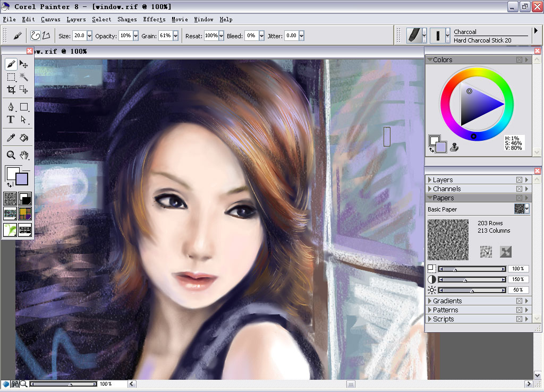Image resolution: width=544 pixels, height=392 pixels.
Task: Toggle the Papers palette close box
Action: pyautogui.click(x=519, y=198)
